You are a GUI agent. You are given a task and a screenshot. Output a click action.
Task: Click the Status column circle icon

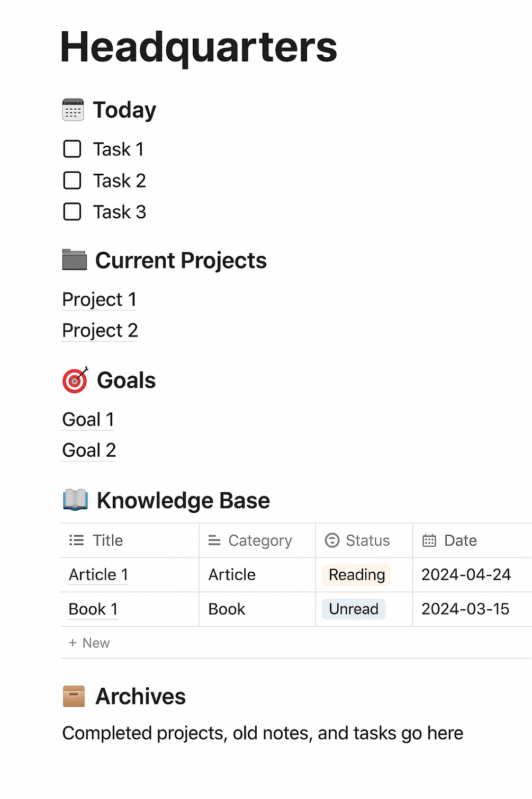point(332,540)
